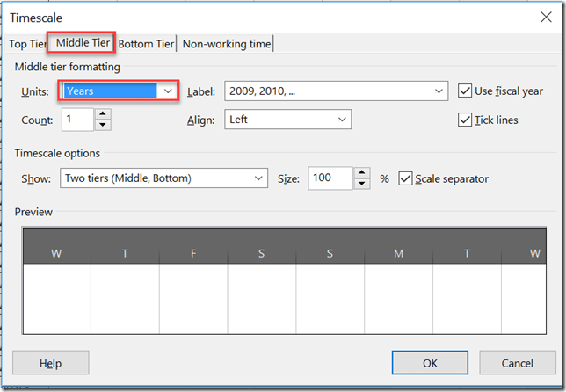The width and height of the screenshot is (566, 392).
Task: Switch to the Top Tier tab
Action: (x=26, y=44)
